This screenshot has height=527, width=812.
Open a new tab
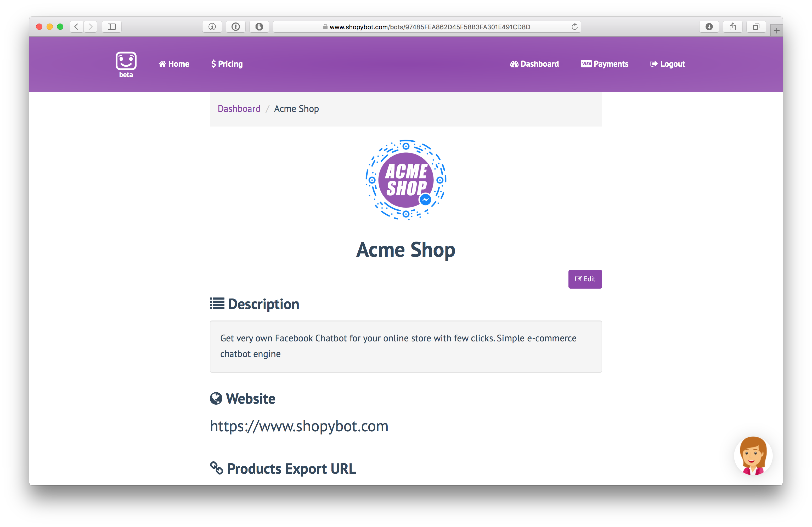point(776,30)
